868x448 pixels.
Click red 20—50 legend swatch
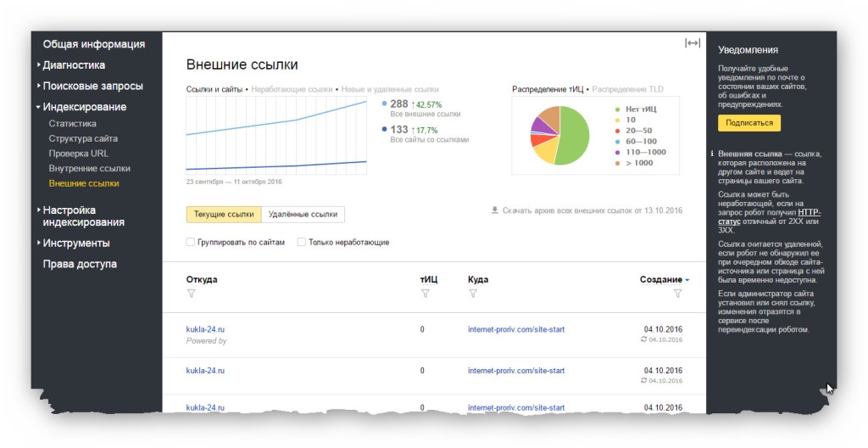[617, 131]
